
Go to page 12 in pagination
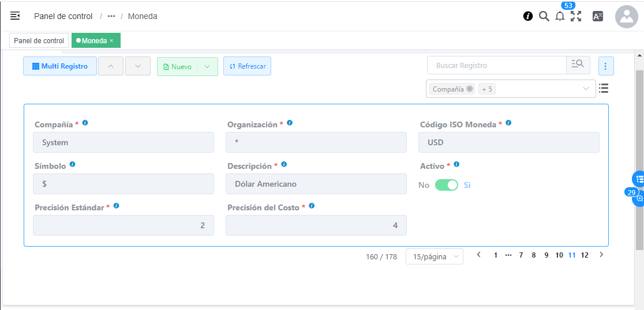pos(585,255)
